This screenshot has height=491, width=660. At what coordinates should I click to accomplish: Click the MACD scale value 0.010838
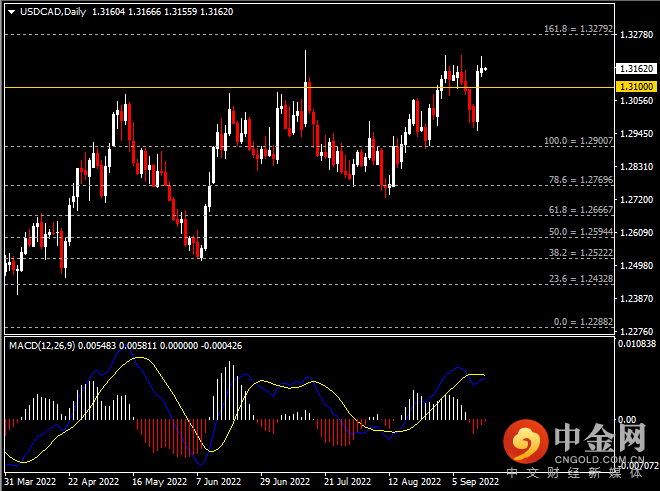(x=637, y=344)
